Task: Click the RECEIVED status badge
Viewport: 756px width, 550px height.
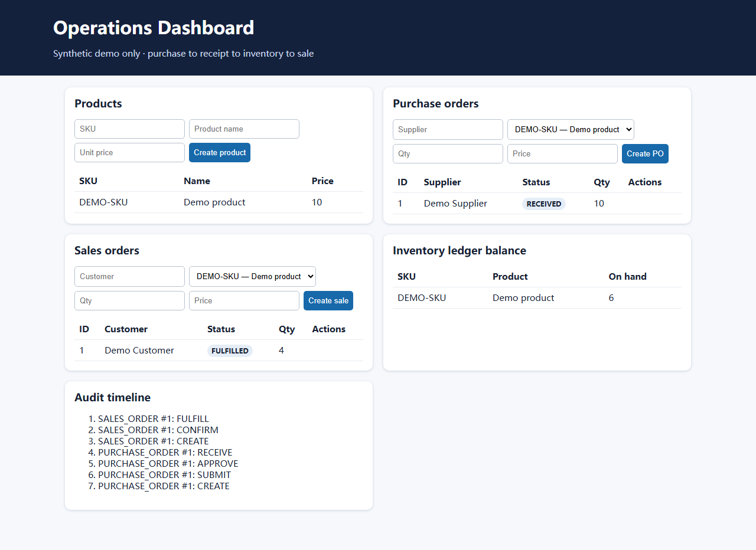Action: tap(544, 204)
